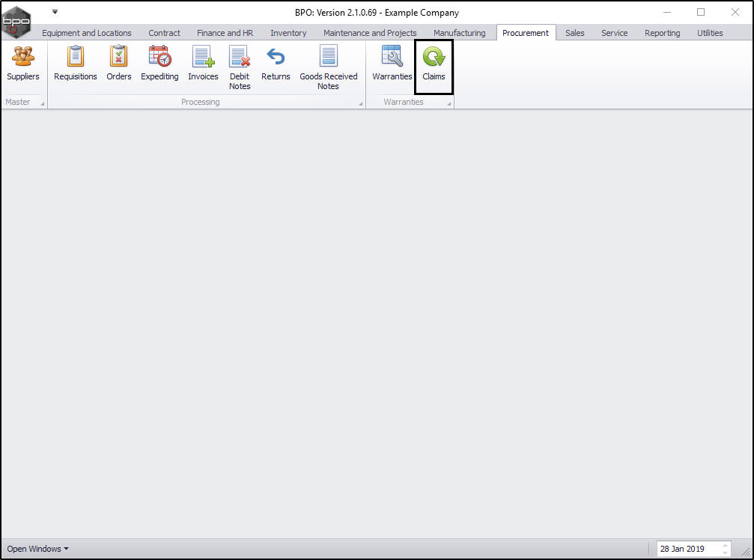This screenshot has width=754, height=560.
Task: Switch to Maintenance and Projects tab
Action: (370, 33)
